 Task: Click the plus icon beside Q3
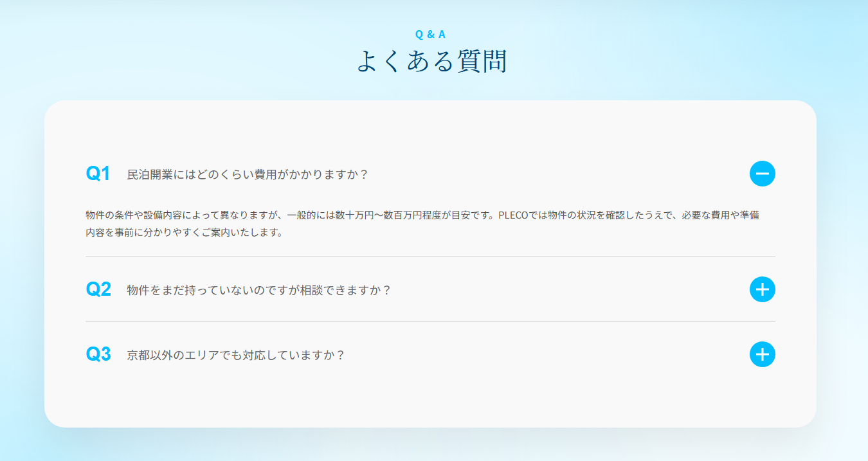click(x=762, y=354)
